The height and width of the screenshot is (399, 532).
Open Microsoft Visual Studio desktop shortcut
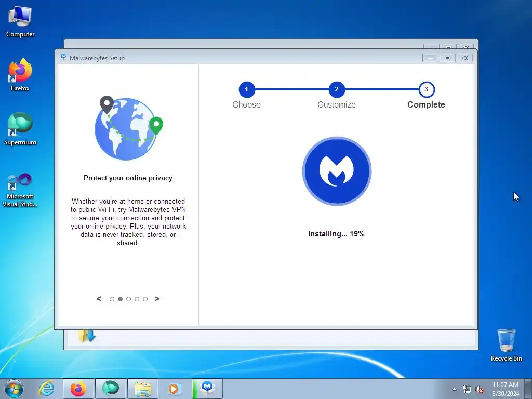[x=20, y=190]
